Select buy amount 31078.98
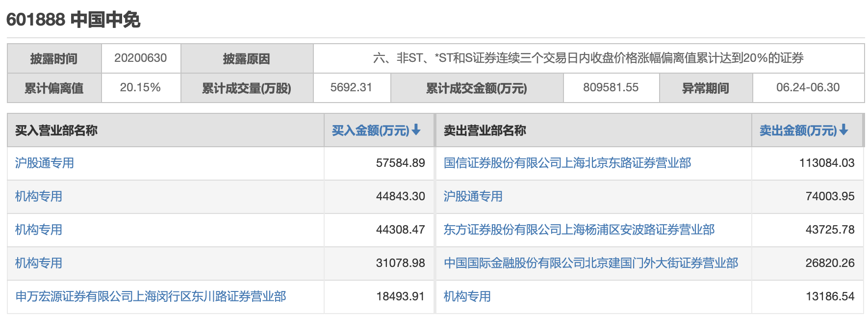The height and width of the screenshot is (317, 868). click(x=401, y=263)
